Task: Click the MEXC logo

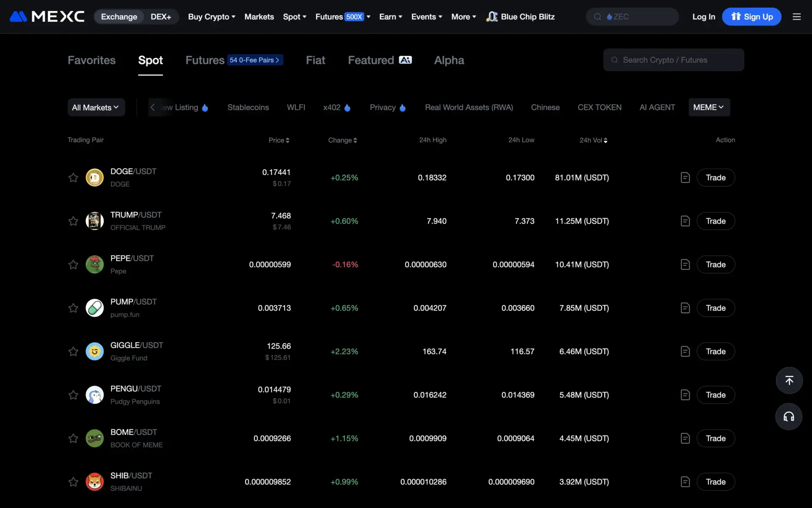Action: (46, 17)
